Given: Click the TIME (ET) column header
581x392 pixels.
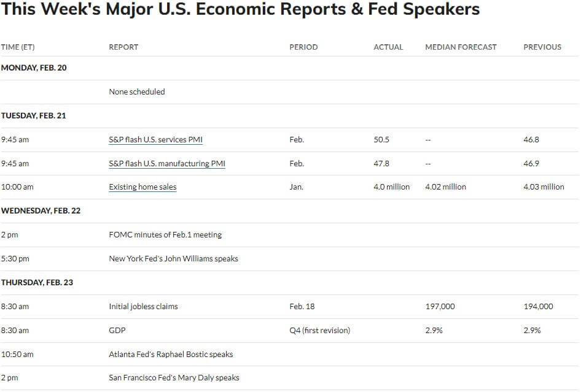Looking at the screenshot, I should (x=18, y=47).
